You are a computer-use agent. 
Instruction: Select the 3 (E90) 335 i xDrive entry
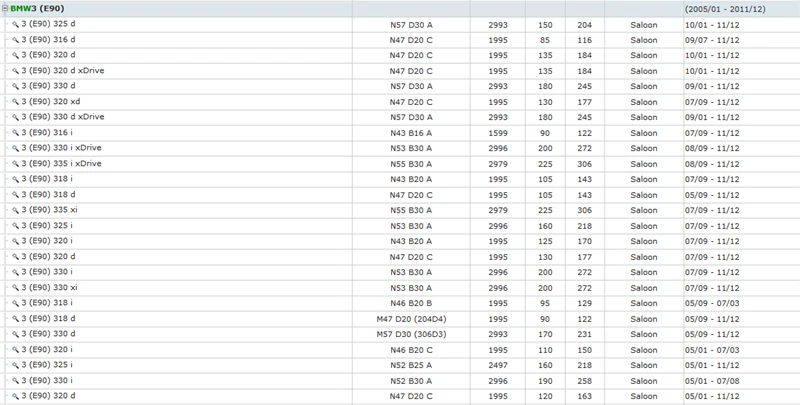pos(61,164)
